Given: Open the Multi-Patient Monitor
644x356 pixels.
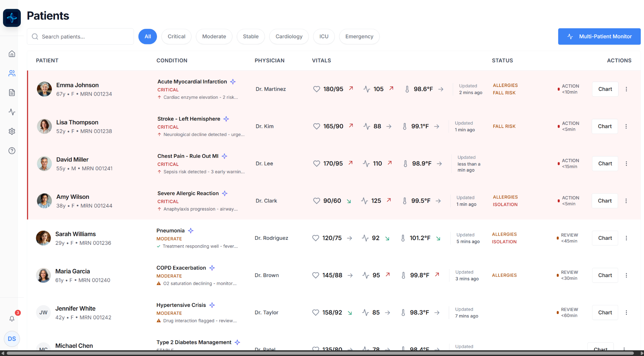Looking at the screenshot, I should tap(599, 37).
